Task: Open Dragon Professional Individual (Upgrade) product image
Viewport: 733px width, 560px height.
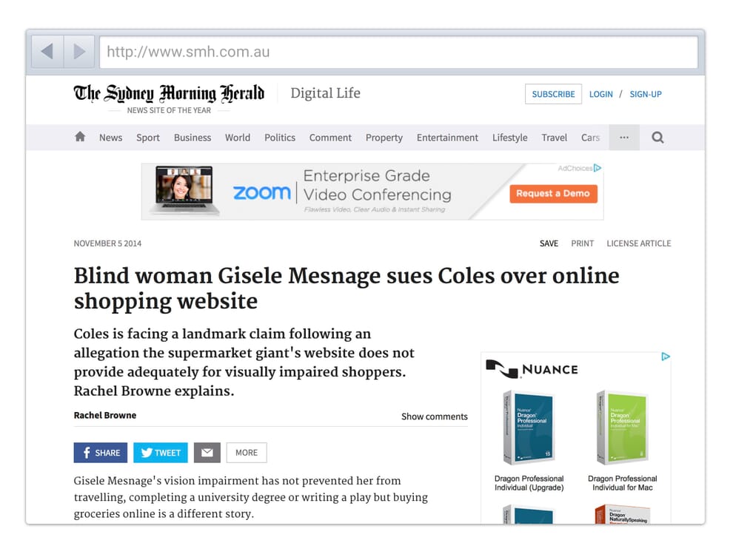Action: (x=529, y=428)
